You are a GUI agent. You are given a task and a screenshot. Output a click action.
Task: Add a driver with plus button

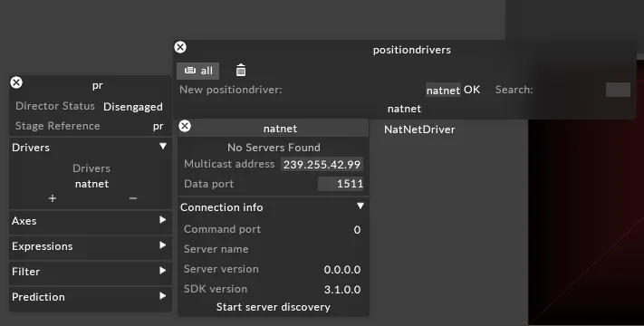(x=53, y=198)
